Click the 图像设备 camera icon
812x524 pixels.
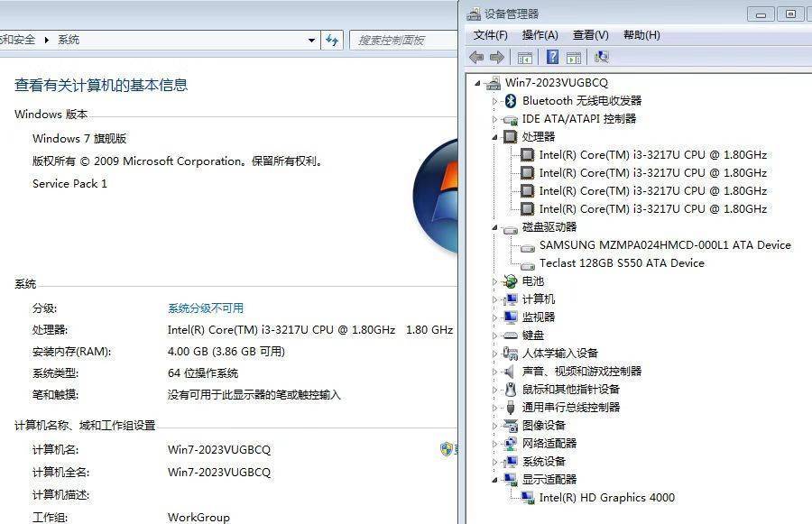(x=511, y=426)
